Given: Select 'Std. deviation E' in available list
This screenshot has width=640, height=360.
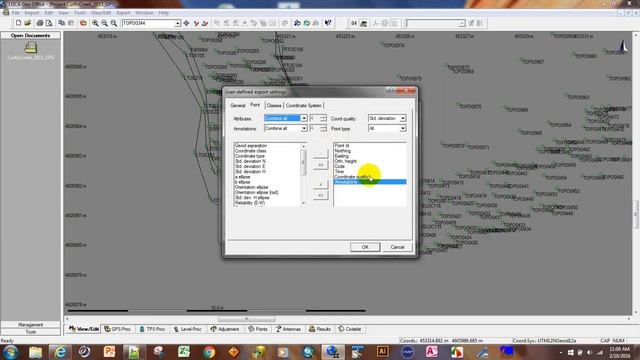Looking at the screenshot, I should point(250,167).
